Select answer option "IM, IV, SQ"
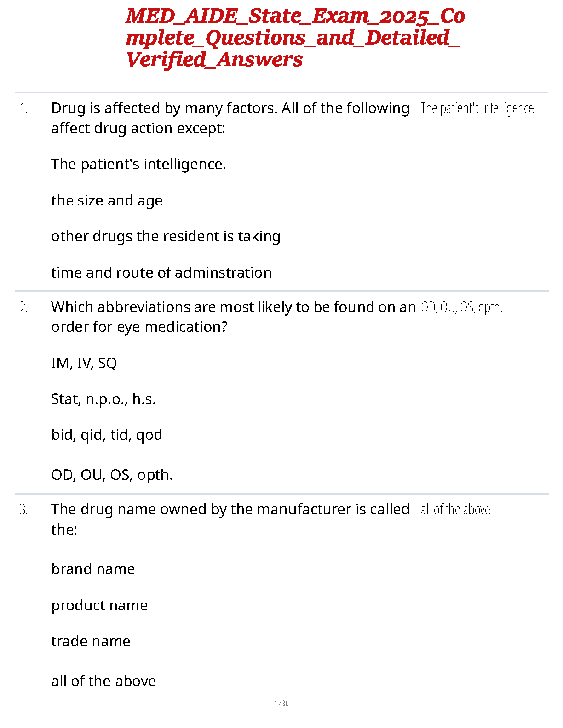This screenshot has height=728, width=563. pos(84,363)
